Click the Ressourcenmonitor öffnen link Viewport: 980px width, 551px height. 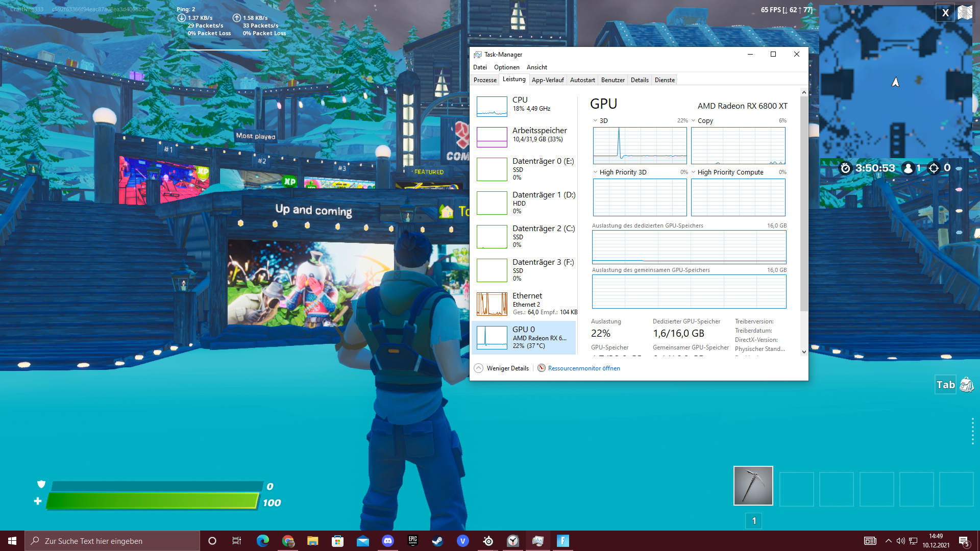(x=584, y=368)
